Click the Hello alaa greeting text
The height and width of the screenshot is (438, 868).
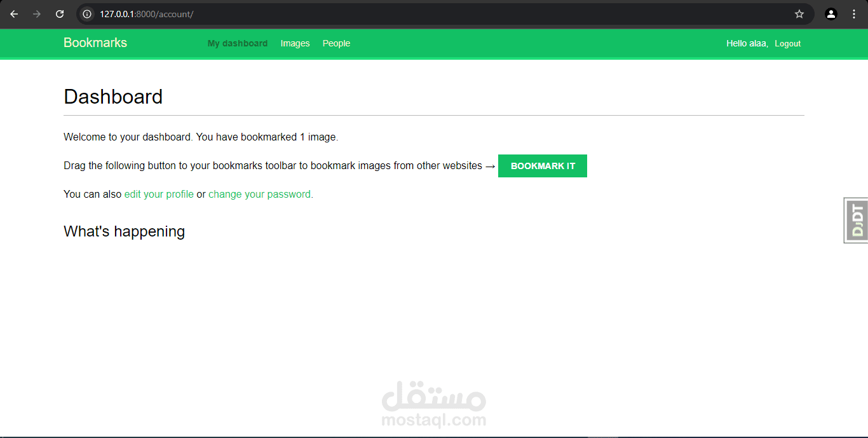(x=747, y=44)
